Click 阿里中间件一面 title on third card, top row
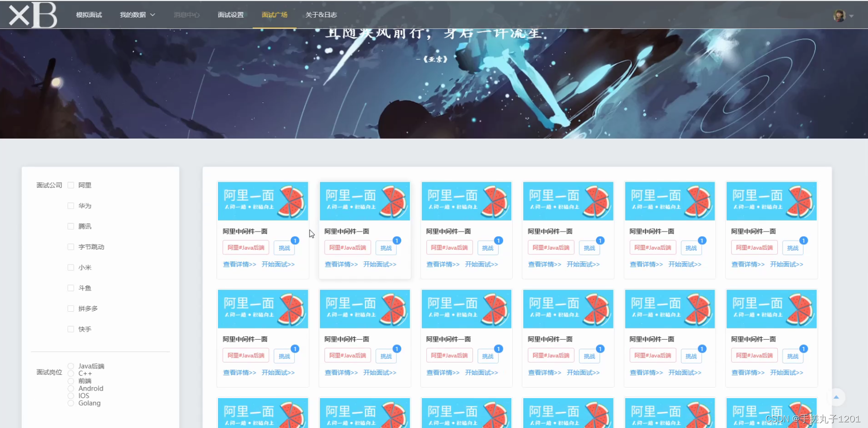Viewport: 868px width, 428px height. coord(448,232)
